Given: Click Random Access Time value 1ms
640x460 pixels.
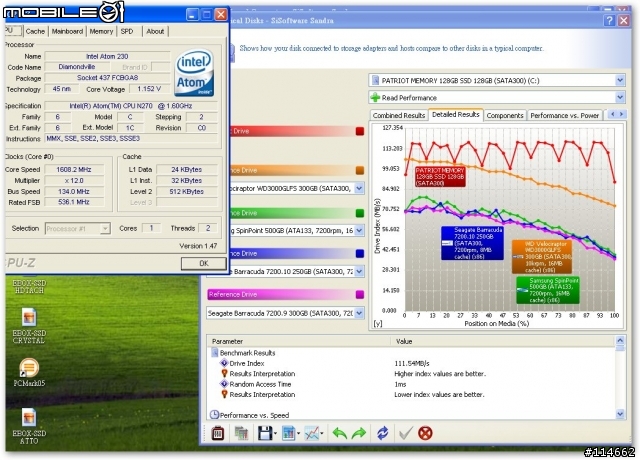Looking at the screenshot, I should point(400,384).
